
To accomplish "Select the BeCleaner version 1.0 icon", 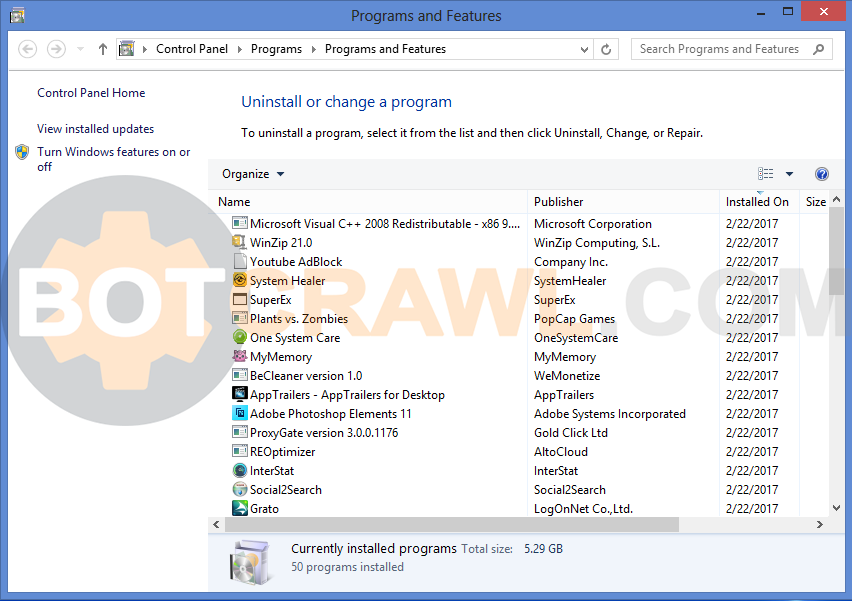I will [240, 375].
